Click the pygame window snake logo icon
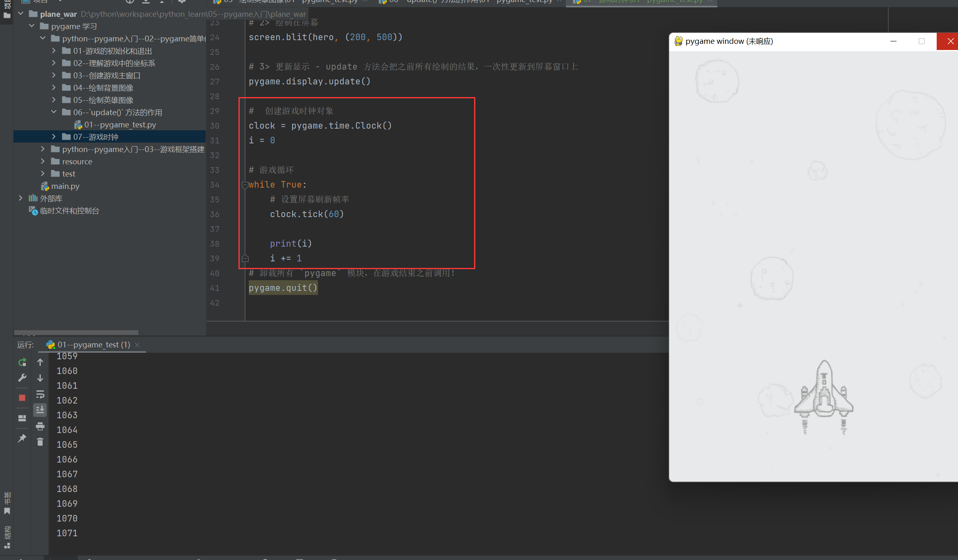Screen dimensions: 958x560 679,41
